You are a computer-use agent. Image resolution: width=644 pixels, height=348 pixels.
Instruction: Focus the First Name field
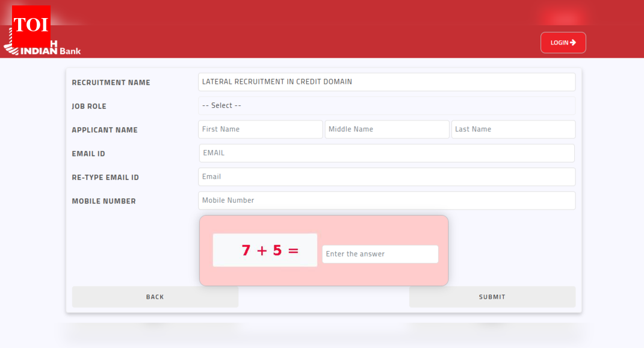(260, 129)
